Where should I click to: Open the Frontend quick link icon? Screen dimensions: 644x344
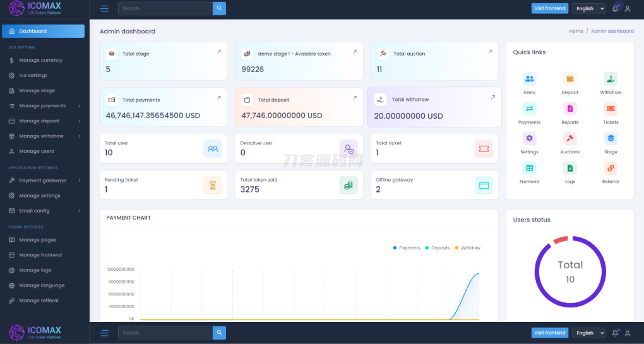click(529, 168)
